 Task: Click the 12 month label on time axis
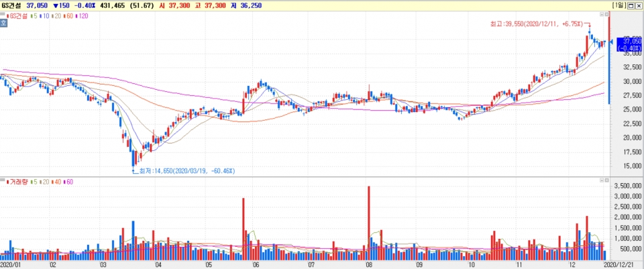pyautogui.click(x=572, y=265)
